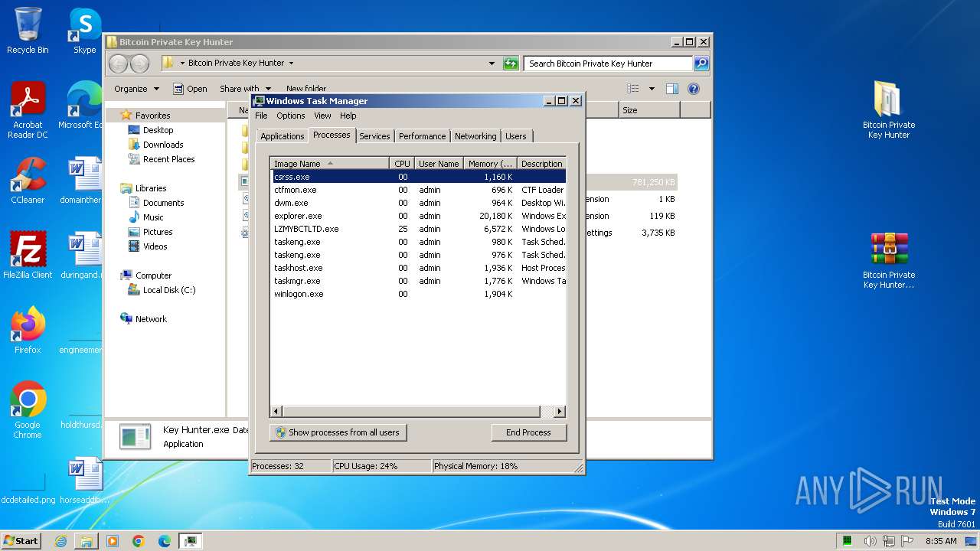Launch Acrobat Reader DC from desktop
The height and width of the screenshot is (551, 980).
pyautogui.click(x=28, y=110)
